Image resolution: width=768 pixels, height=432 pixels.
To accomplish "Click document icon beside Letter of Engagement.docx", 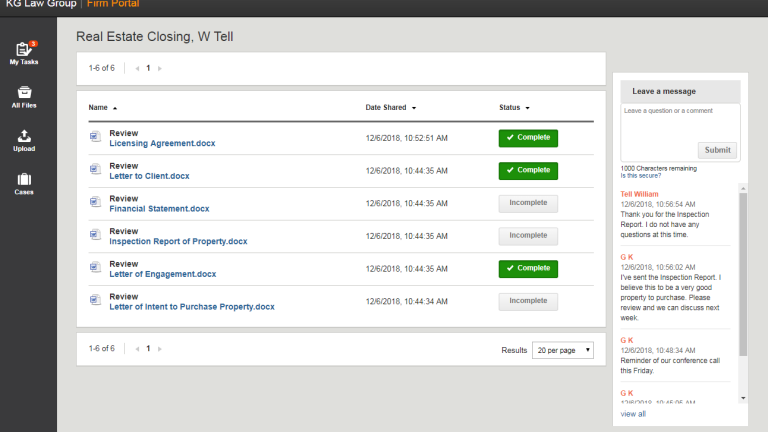I will (x=95, y=269).
